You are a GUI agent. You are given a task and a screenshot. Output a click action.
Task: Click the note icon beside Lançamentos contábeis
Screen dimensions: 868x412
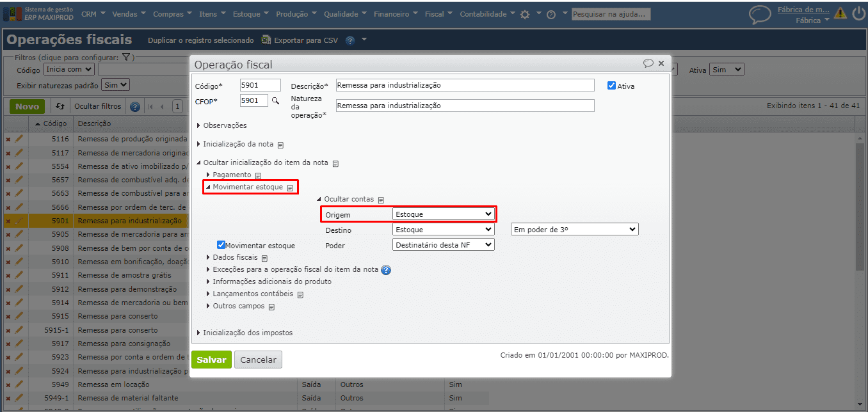tap(300, 294)
